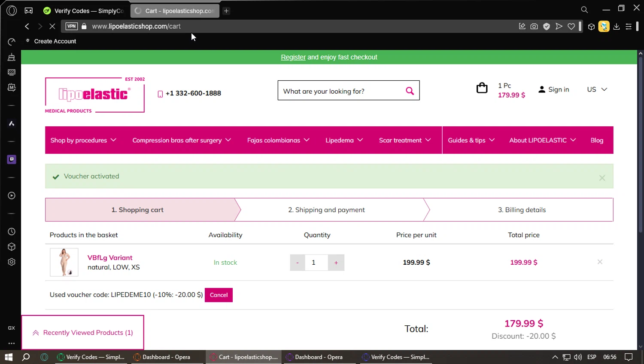Click the shield ad-blocker icon in address bar
This screenshot has height=364, width=644.
tap(547, 26)
